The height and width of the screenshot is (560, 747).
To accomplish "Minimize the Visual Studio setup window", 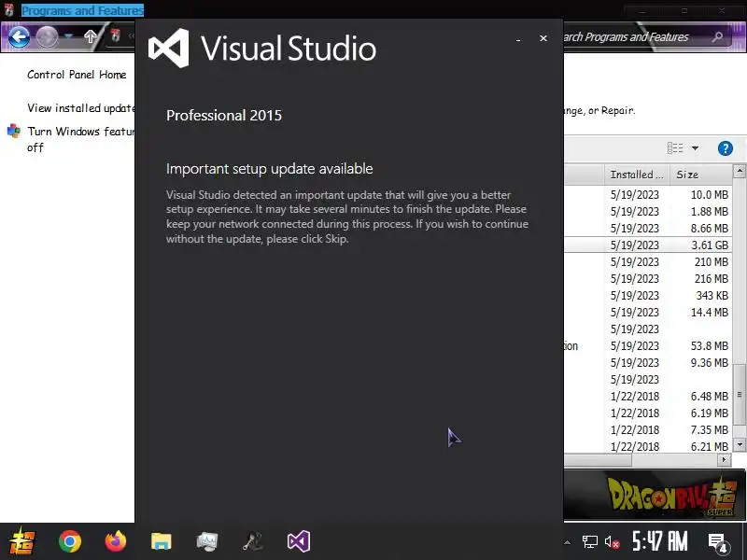I will (x=518, y=39).
